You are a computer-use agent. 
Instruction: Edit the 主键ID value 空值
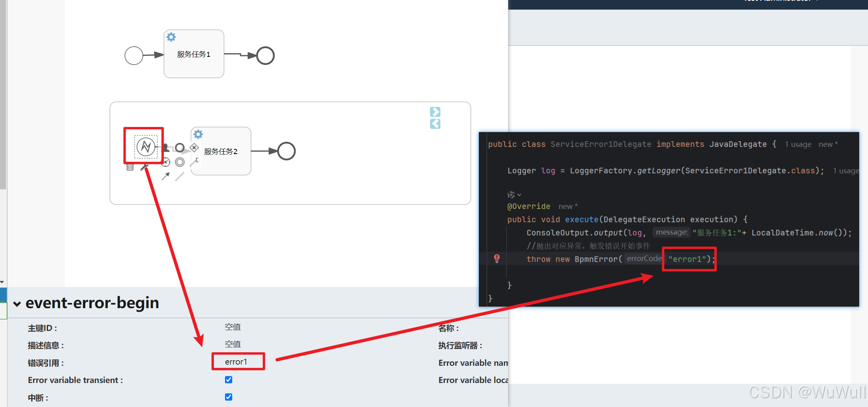tap(233, 327)
